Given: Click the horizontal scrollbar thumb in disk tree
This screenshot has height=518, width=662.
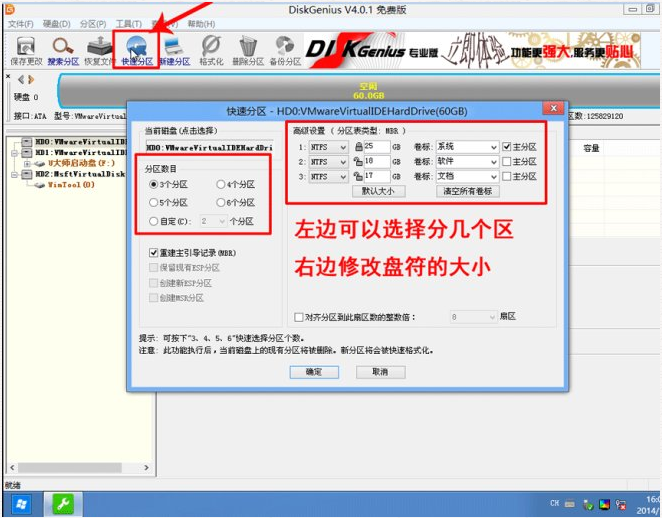Looking at the screenshot, I should click(70, 468).
